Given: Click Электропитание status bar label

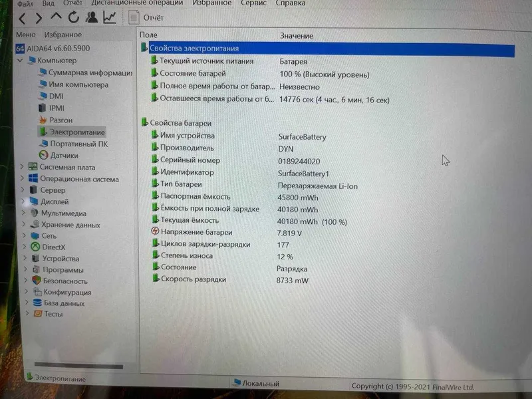Looking at the screenshot, I should [57, 378].
